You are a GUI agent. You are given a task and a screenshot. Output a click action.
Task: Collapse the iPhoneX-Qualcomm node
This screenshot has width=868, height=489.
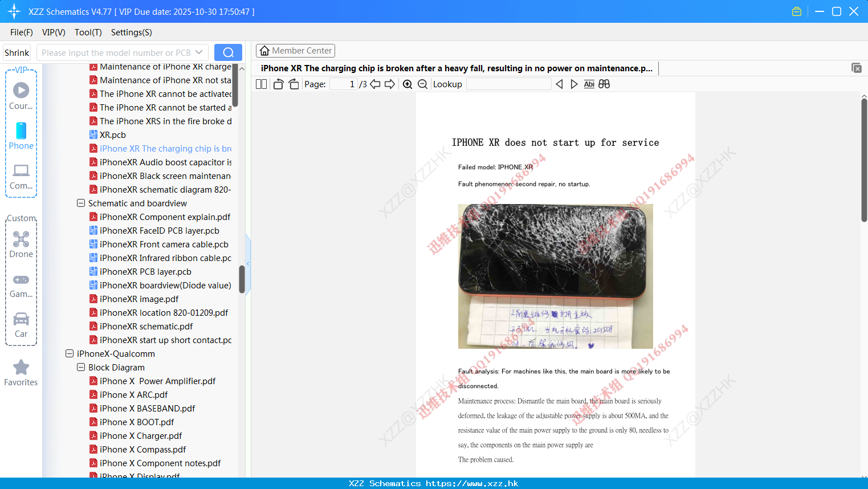(70, 354)
